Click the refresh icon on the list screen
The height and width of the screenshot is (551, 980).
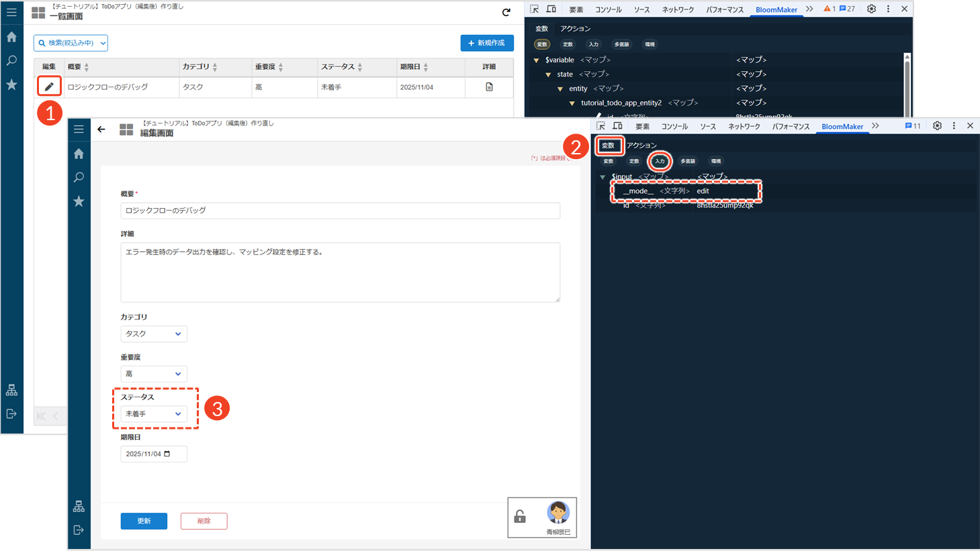click(506, 12)
